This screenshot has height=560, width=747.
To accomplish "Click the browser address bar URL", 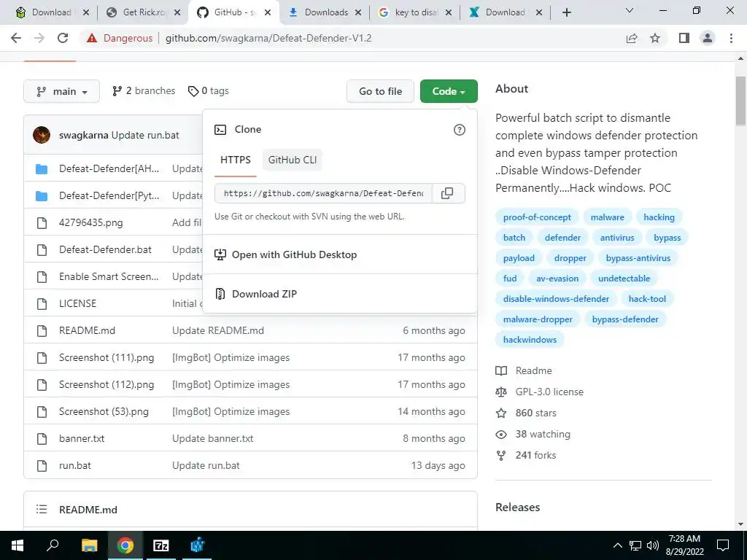I will coord(268,38).
